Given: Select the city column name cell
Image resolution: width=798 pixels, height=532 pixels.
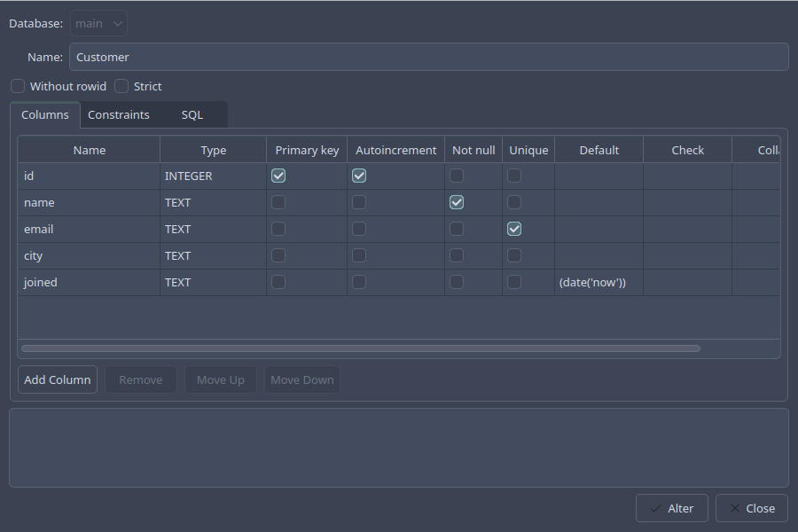Looking at the screenshot, I should coord(89,255).
